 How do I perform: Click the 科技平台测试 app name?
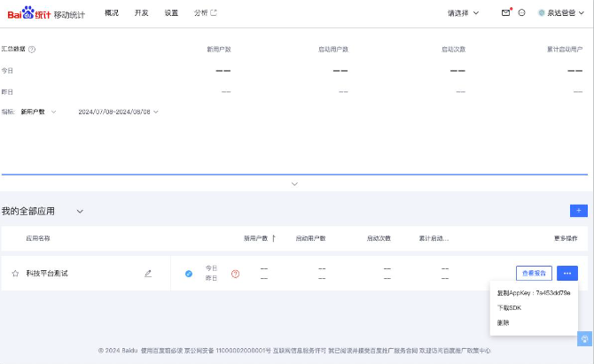coord(47,273)
